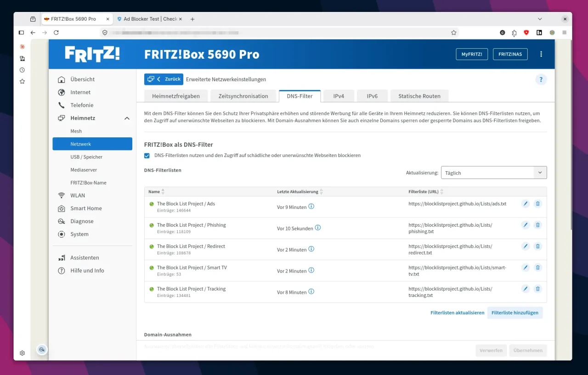Open the three-dot menu in FRITZ!Box header
Image resolution: width=588 pixels, height=375 pixels.
[541, 54]
